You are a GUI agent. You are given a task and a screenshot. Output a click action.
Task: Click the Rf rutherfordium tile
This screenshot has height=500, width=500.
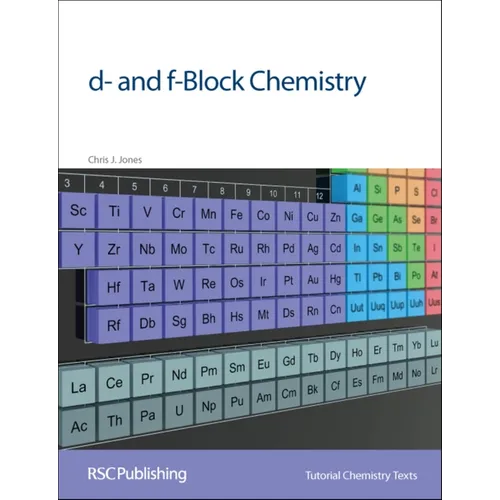113,325
